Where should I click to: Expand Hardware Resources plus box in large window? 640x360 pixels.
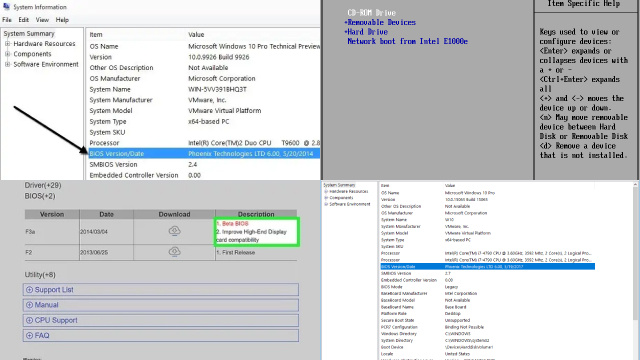7,44
